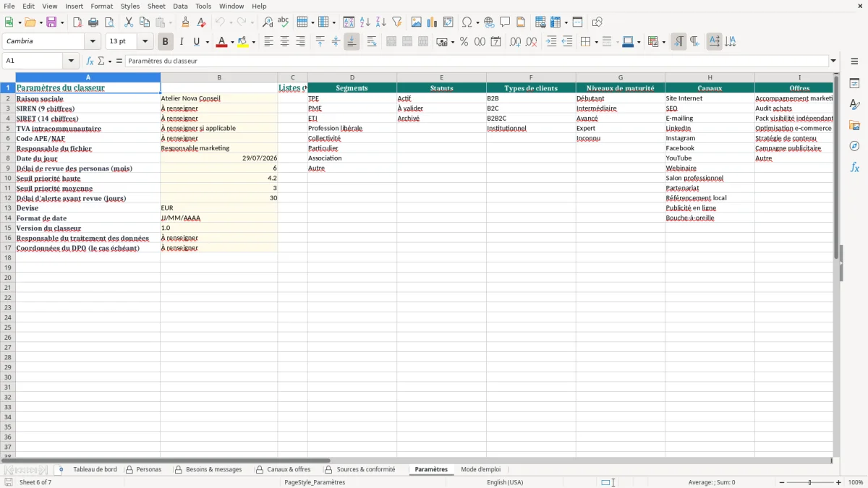Click the Export as PDF icon
This screenshot has width=868, height=488.
point(77,22)
